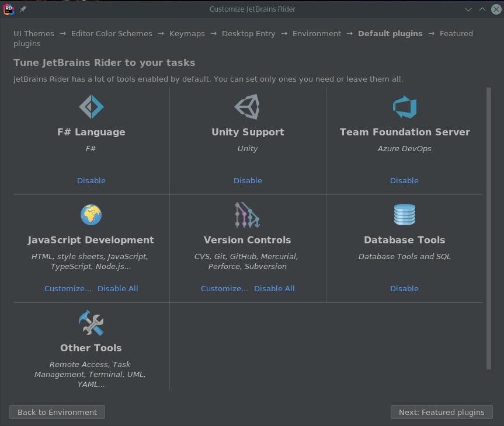Click the Editor Color Schemes breadcrumb step

click(x=112, y=34)
